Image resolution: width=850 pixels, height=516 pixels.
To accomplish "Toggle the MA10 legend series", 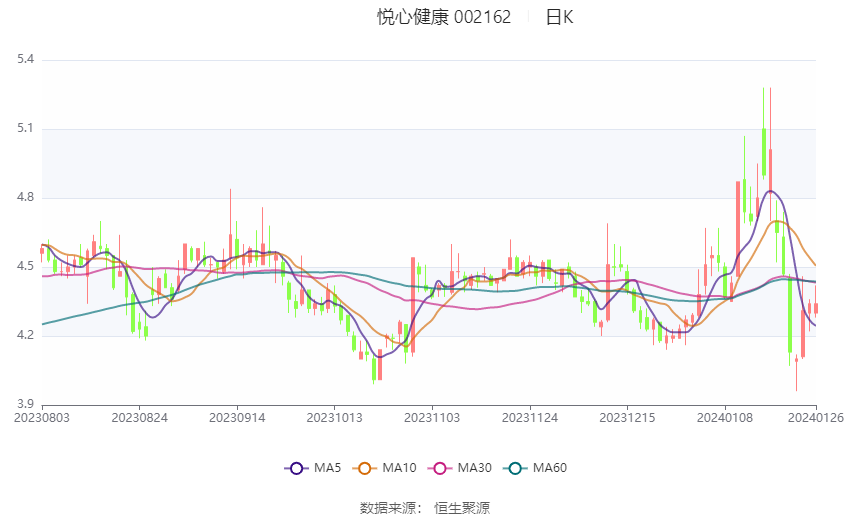I will pos(384,468).
